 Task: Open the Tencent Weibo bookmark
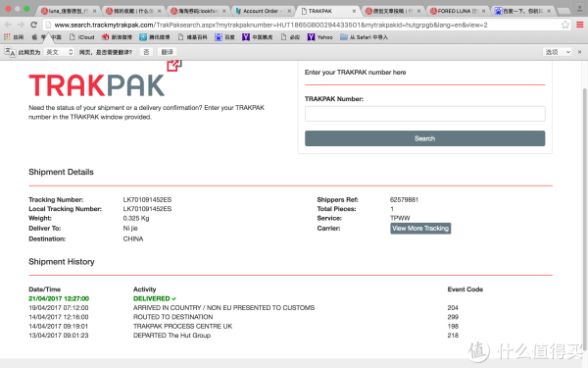click(x=155, y=37)
